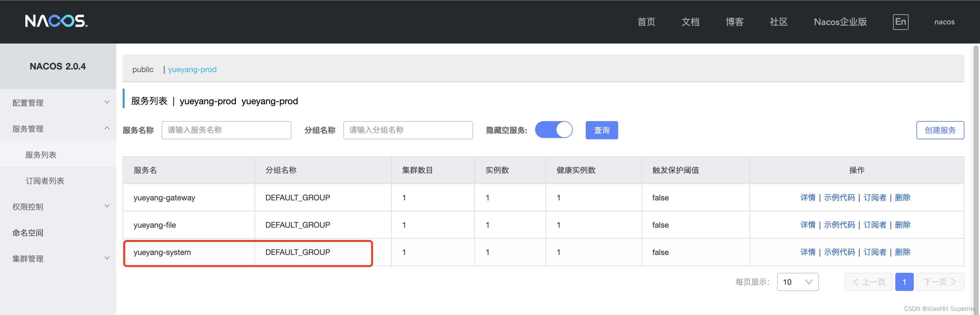Switch language with the En icon

[x=900, y=22]
